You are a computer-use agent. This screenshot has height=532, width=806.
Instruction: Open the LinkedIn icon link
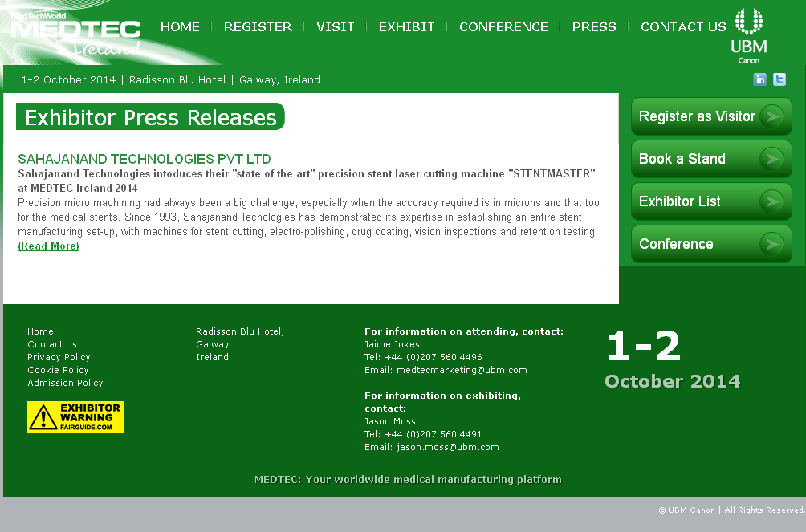(759, 79)
